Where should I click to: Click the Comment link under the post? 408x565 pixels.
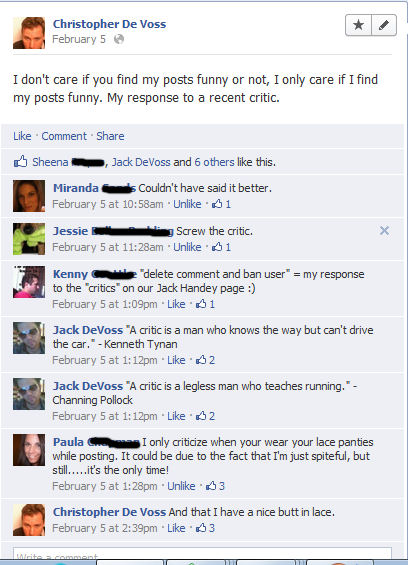tap(64, 136)
